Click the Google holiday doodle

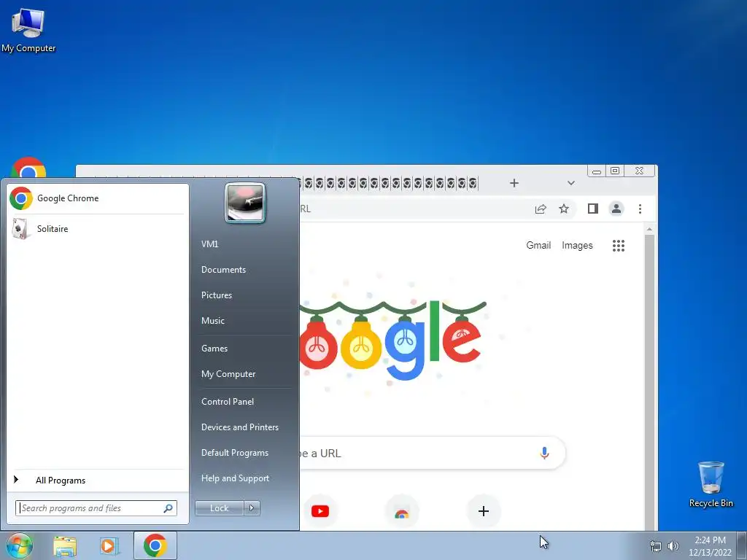pos(393,340)
